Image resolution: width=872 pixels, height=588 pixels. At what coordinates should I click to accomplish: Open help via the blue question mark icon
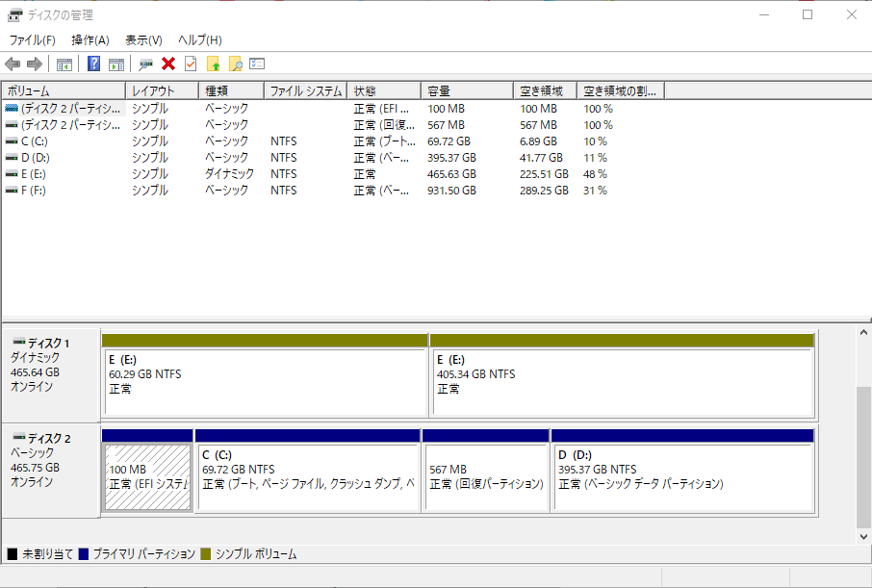tap(94, 64)
